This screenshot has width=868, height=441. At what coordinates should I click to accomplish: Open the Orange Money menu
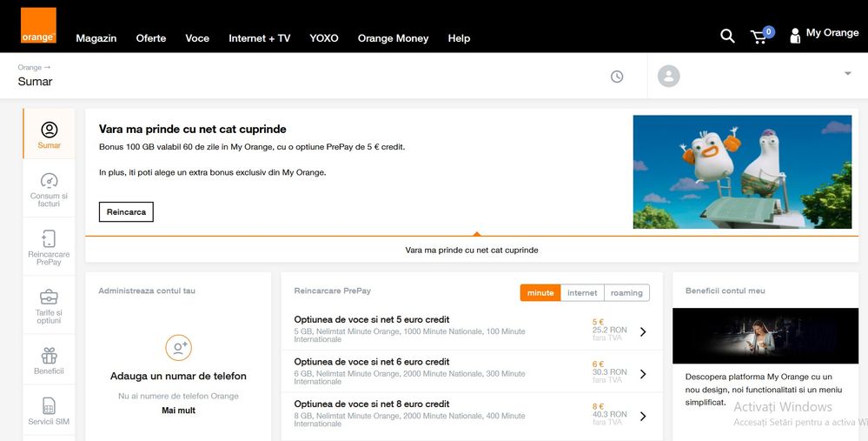pyautogui.click(x=393, y=38)
